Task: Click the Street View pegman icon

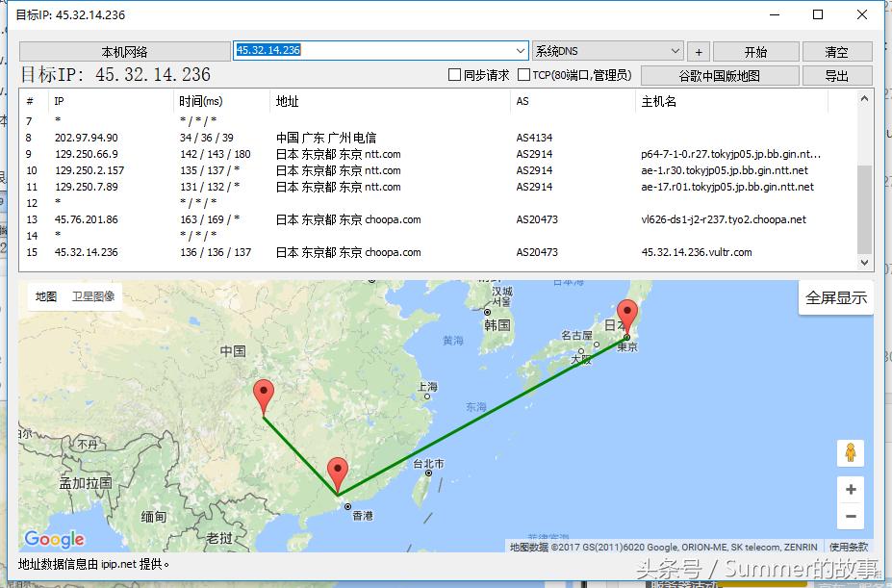Action: pos(850,452)
